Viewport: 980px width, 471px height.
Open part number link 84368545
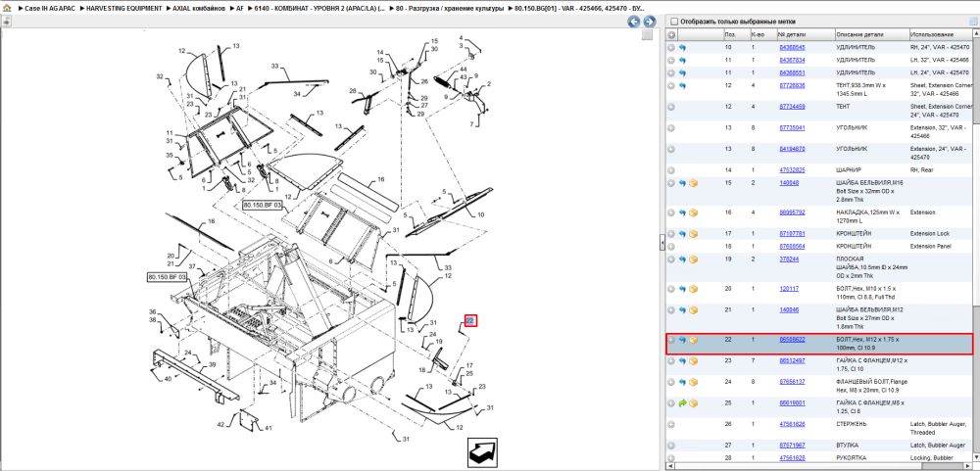(792, 47)
